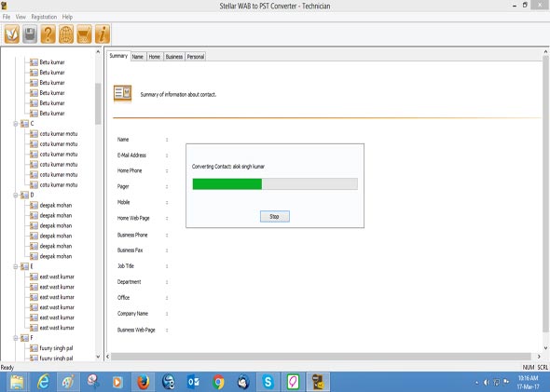Screen dimensions: 550x392
Task: Click the details pane's vertical scrollbar
Action: coord(545,194)
